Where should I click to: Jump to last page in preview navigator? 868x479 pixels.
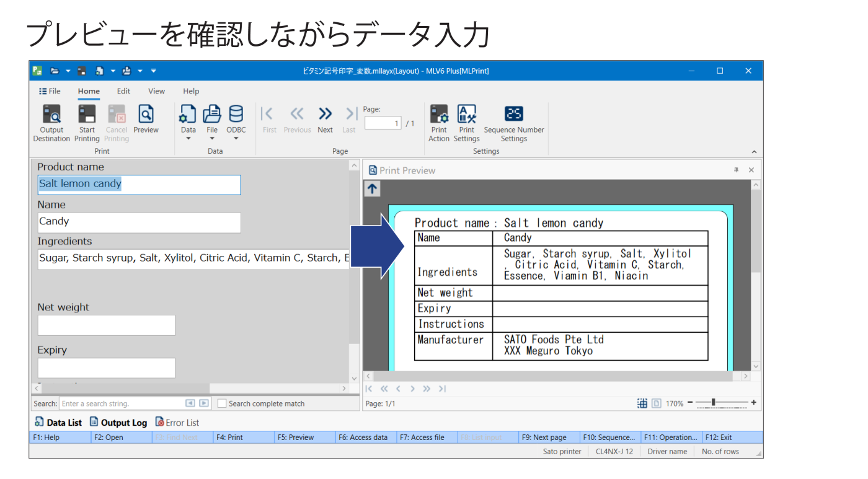click(x=442, y=389)
